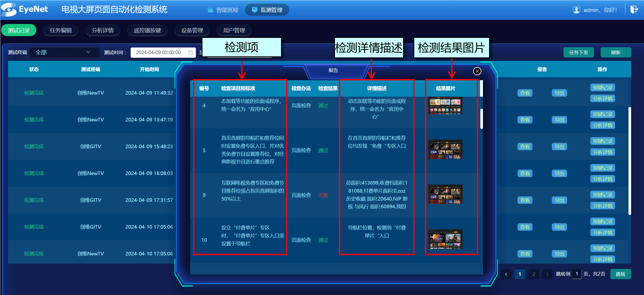This screenshot has height=295, width=644.
Task: Open the calendar icon in 测试时间 field
Action: (x=190, y=52)
